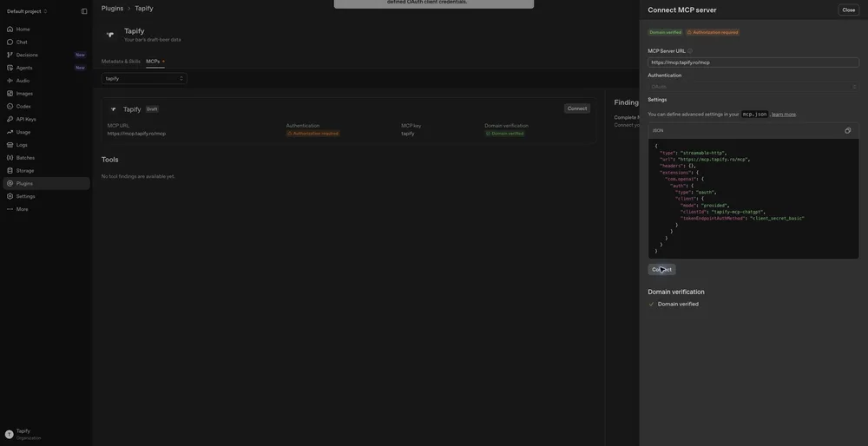The image size is (868, 446).
Task: Click New badge beside Decisions
Action: point(80,55)
